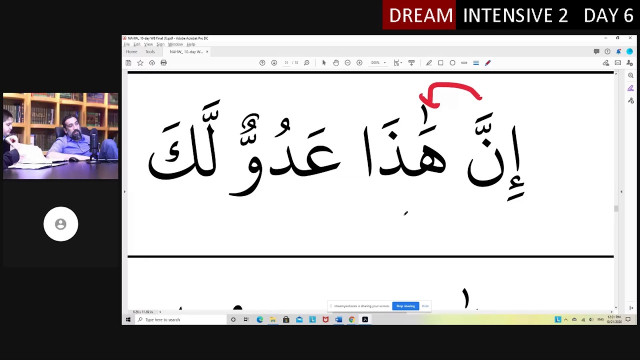This screenshot has width=640, height=360.
Task: Open the Window menu
Action: pyautogui.click(x=176, y=44)
